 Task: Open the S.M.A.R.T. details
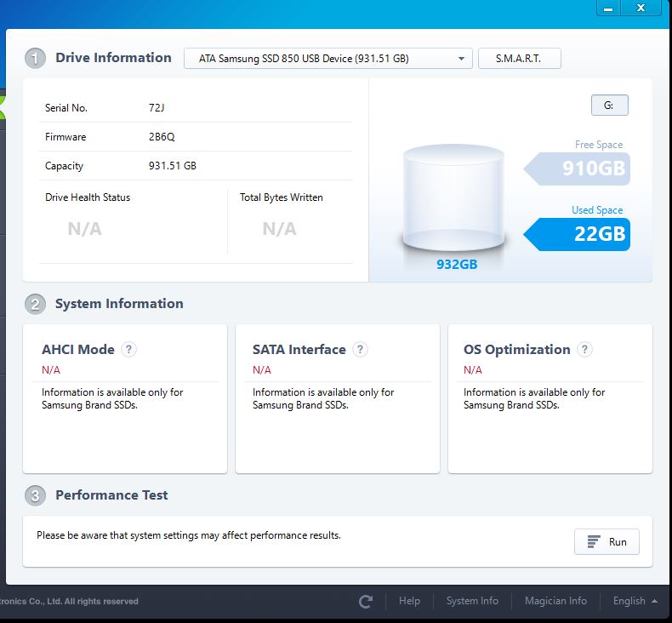pos(519,59)
